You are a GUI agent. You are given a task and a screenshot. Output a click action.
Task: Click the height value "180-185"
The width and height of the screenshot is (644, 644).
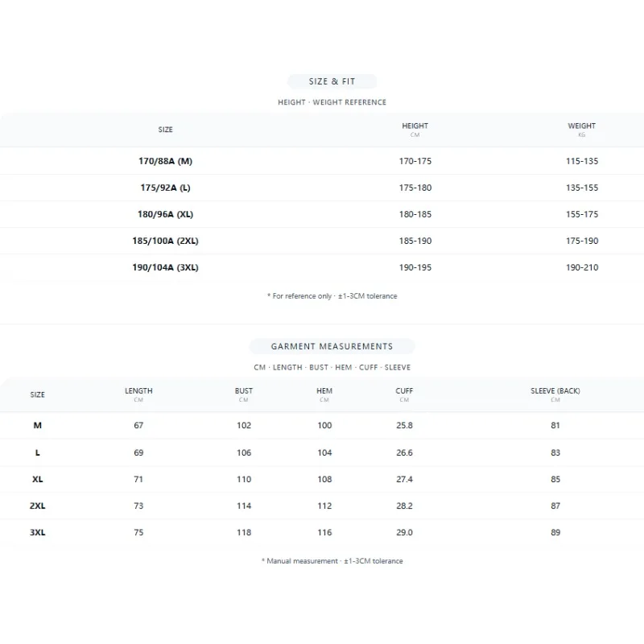(415, 214)
